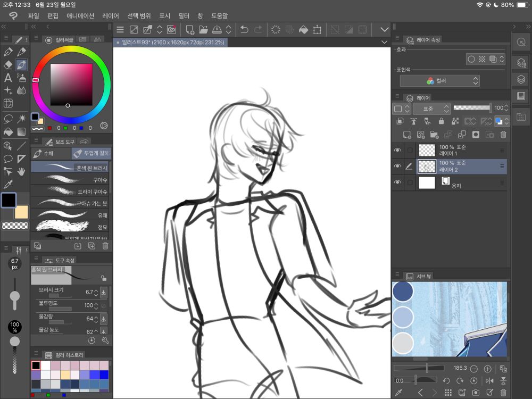532x399 pixels.
Task: Select 레이어 1 thumbnail
Action: (427, 150)
